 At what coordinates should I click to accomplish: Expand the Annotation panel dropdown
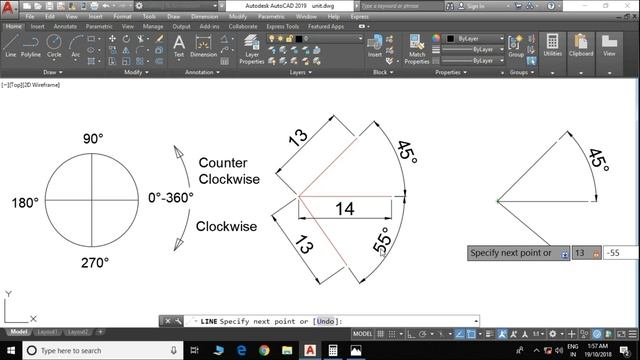[x=202, y=72]
